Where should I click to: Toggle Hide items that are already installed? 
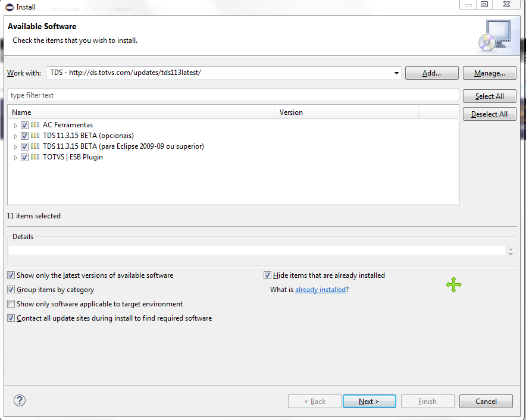tap(267, 275)
